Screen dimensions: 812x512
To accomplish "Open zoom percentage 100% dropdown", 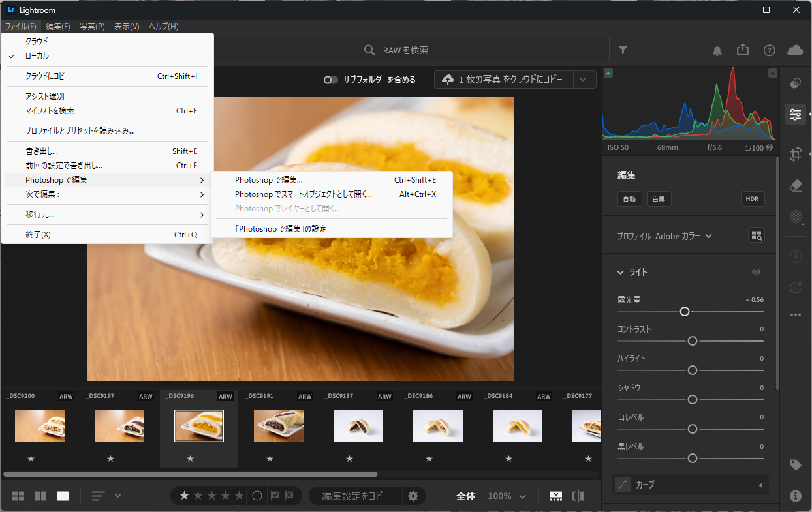I will click(x=507, y=496).
